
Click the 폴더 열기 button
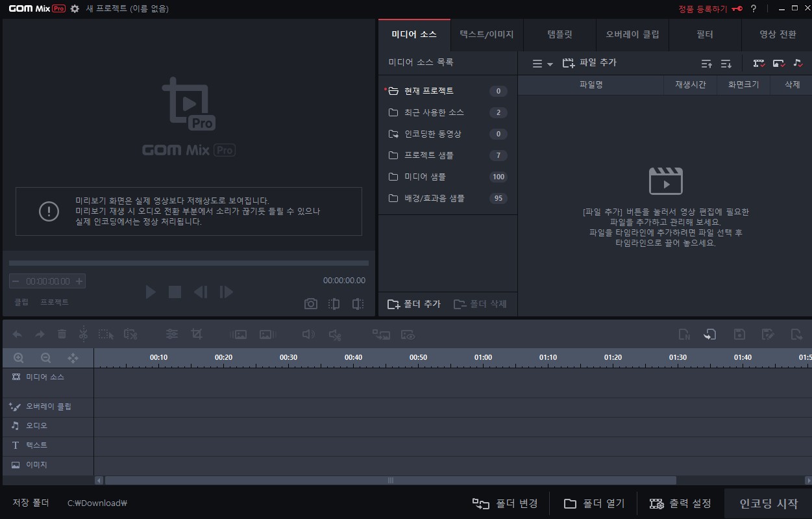pyautogui.click(x=594, y=503)
